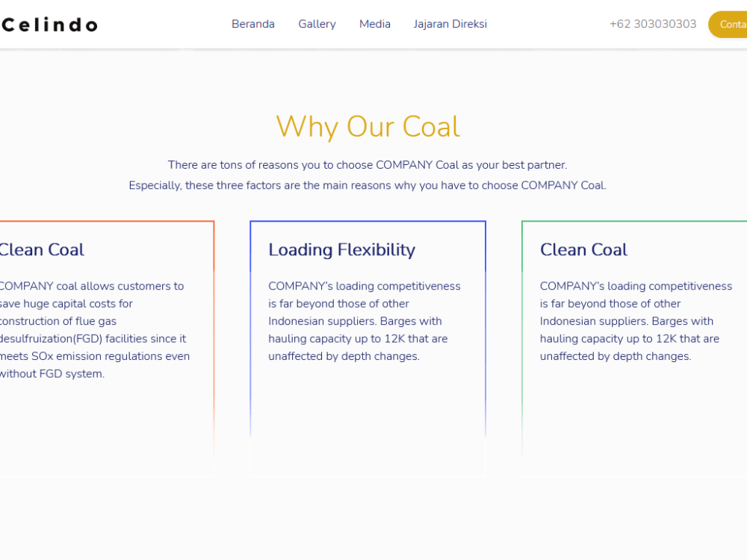Click the 'Why Our Coal' heading
Viewport: 747px width, 560px height.
(368, 127)
